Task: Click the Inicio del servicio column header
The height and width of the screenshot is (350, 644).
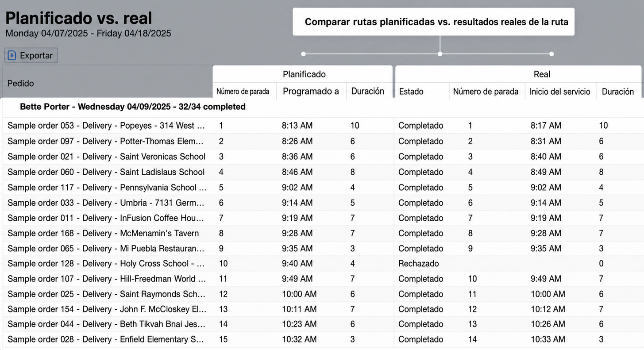Action: [560, 92]
